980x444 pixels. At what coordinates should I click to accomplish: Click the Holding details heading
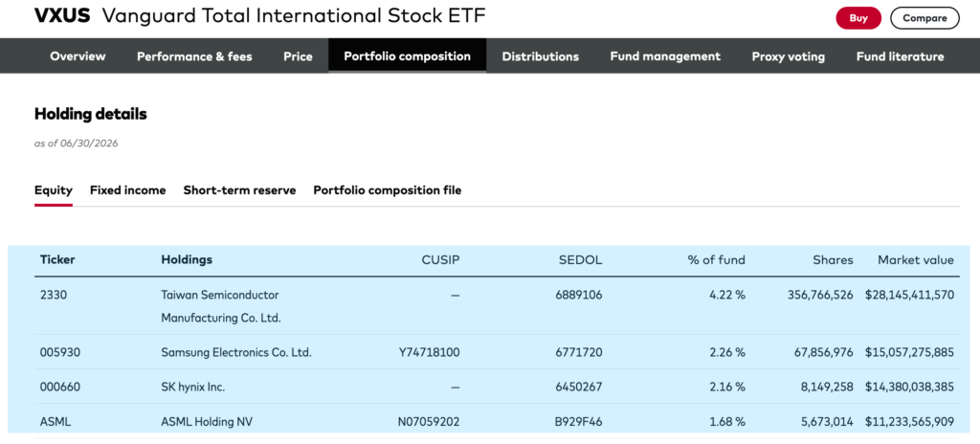click(91, 115)
